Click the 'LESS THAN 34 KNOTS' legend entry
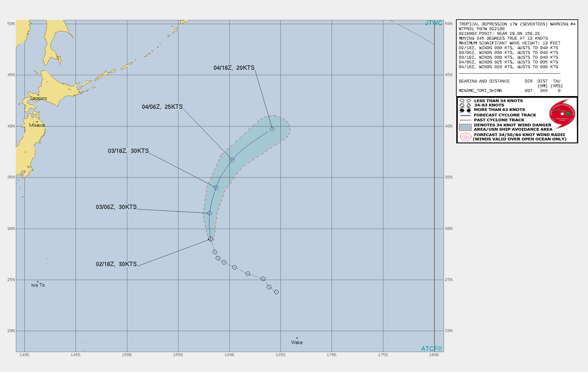Screen dimensions: 588x372 498,101
